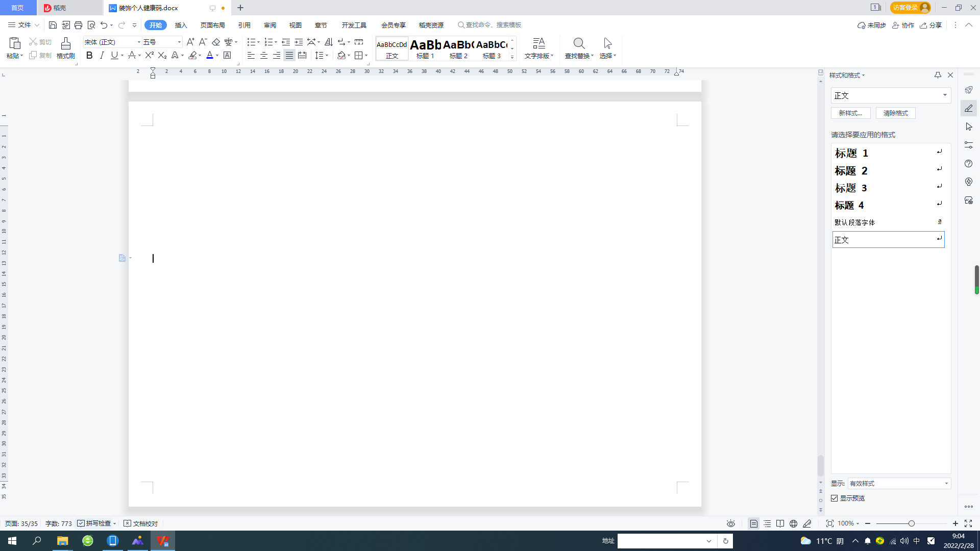
Task: Apply italic formatting
Action: click(x=102, y=55)
